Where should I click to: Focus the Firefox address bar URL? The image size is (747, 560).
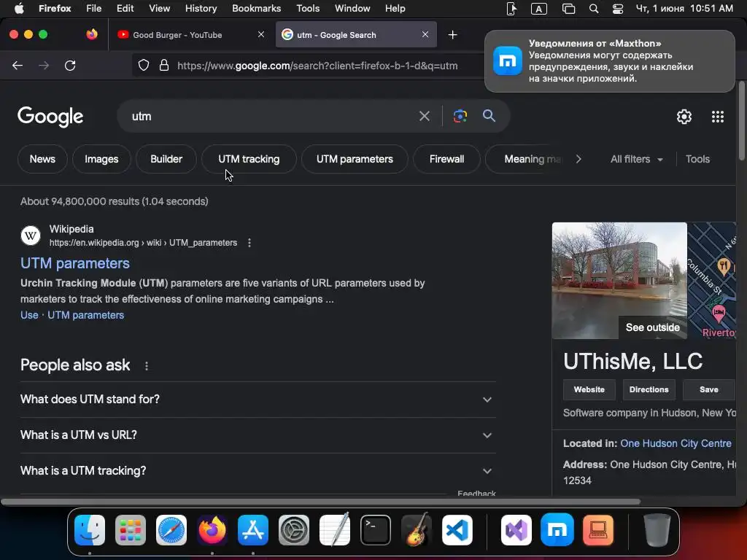(317, 66)
